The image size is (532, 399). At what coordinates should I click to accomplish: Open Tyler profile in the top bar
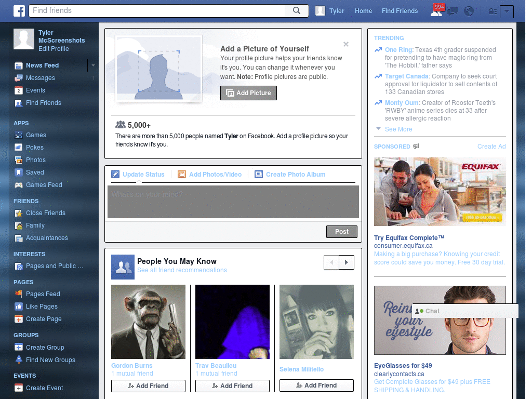click(x=330, y=11)
